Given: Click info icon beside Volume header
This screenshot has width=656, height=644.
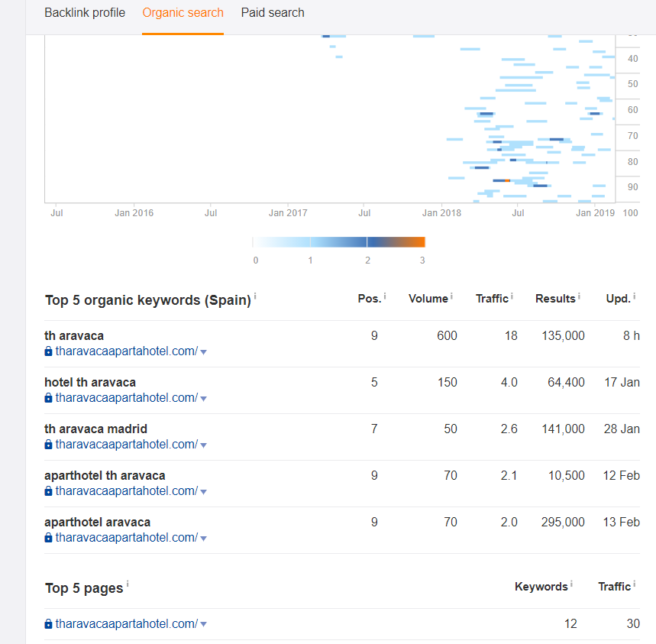Looking at the screenshot, I should (451, 296).
